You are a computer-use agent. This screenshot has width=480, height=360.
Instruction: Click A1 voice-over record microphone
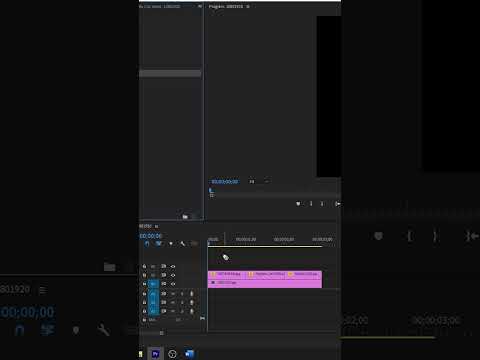(192, 294)
